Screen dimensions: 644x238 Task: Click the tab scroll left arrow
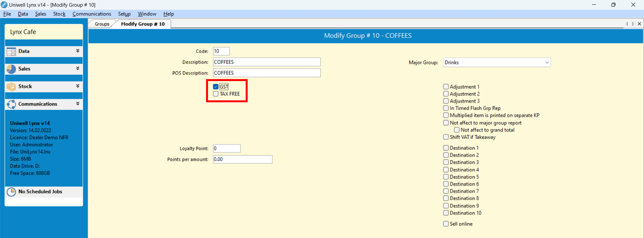(627, 24)
